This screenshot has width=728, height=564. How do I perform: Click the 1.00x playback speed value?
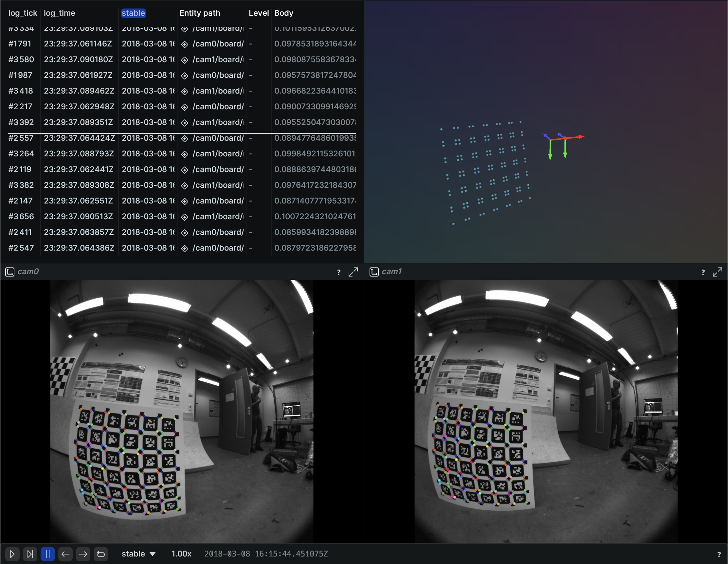pyautogui.click(x=181, y=554)
